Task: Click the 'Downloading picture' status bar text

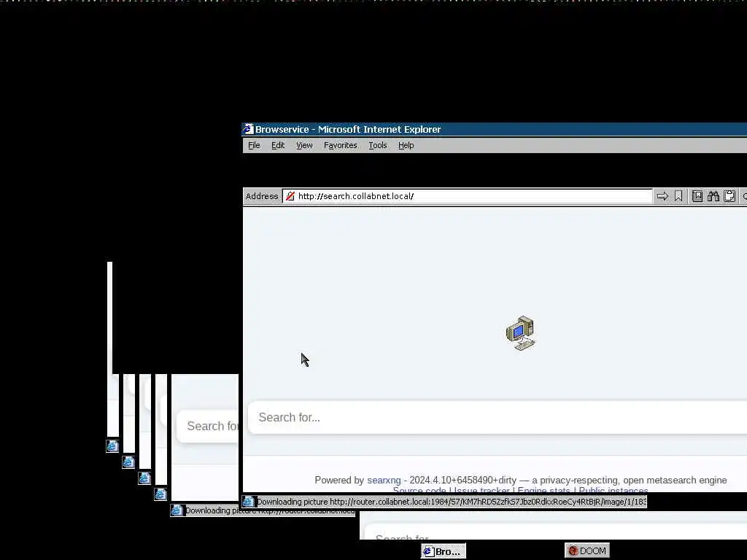Action: coord(451,502)
